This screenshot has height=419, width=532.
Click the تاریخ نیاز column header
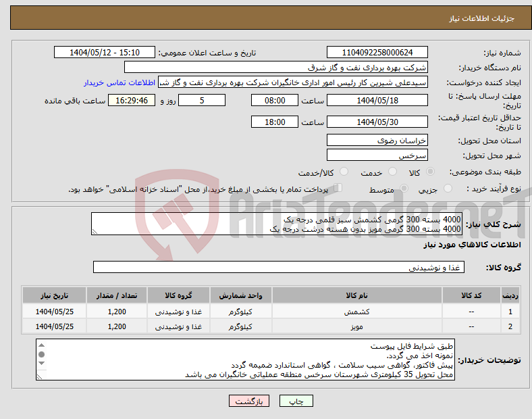click(x=54, y=295)
